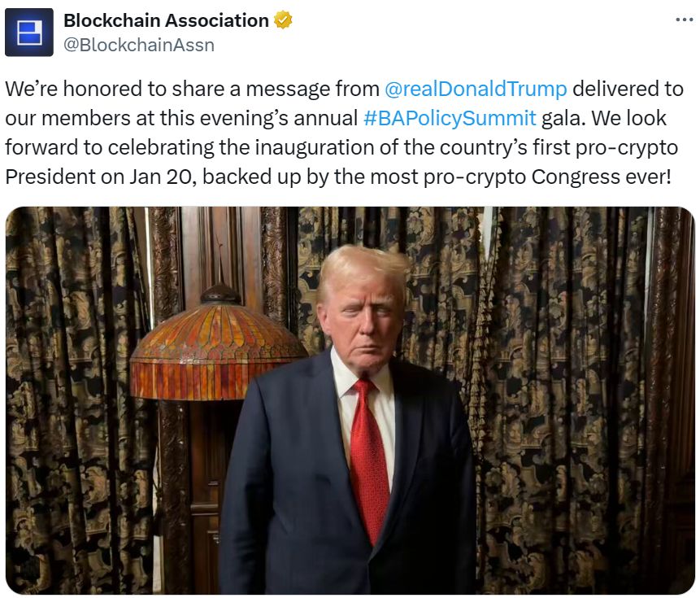The image size is (700, 598).
Task: Click the phrase "delivered to" in the tweet
Action: click(x=625, y=88)
